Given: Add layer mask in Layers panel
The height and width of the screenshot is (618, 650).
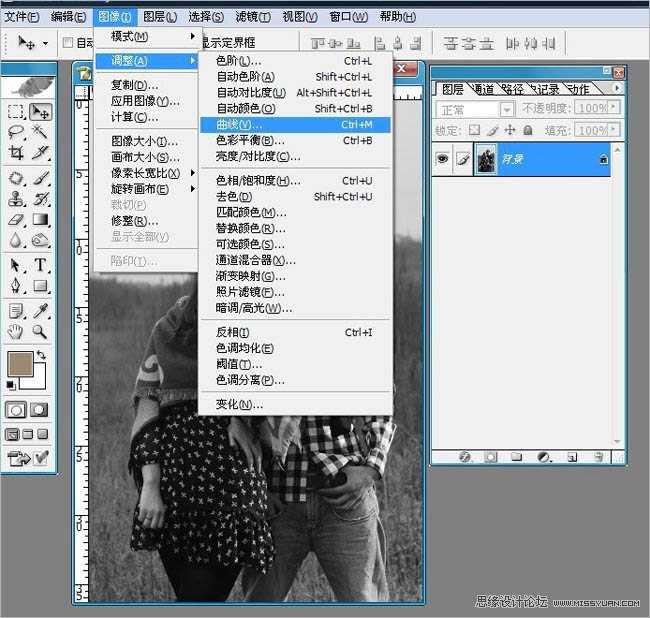Looking at the screenshot, I should pos(491,457).
